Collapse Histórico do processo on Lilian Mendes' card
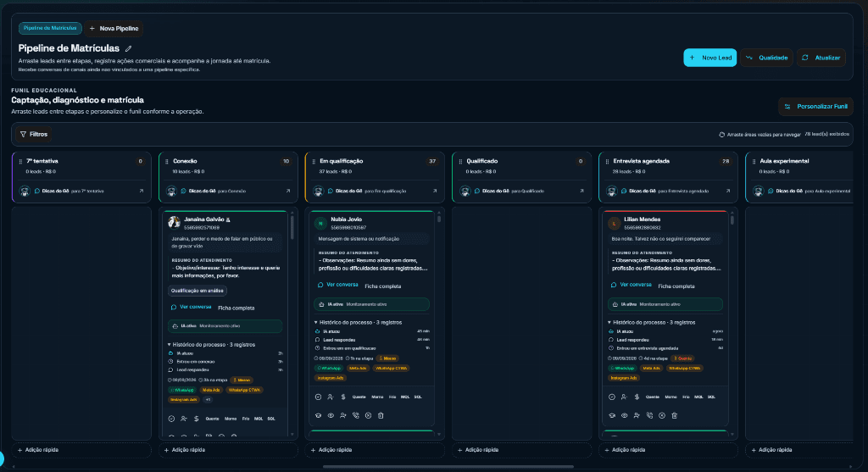This screenshot has height=472, width=868. tap(651, 323)
